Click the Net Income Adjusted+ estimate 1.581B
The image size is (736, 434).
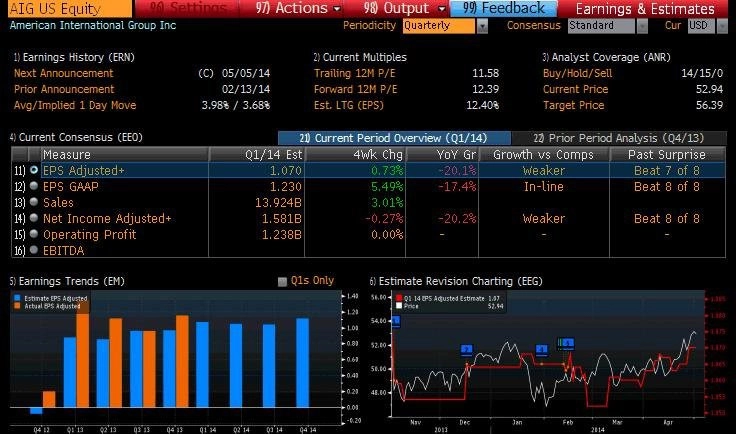click(x=282, y=219)
